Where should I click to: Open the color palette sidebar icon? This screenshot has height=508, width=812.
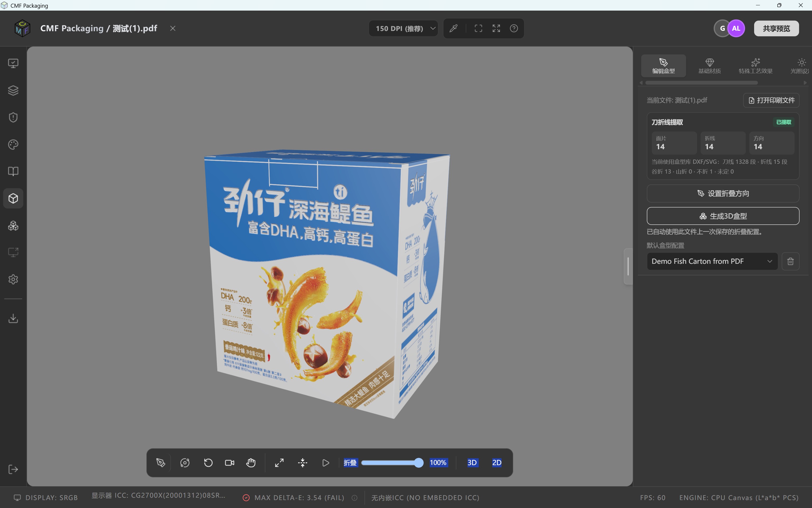(x=13, y=144)
